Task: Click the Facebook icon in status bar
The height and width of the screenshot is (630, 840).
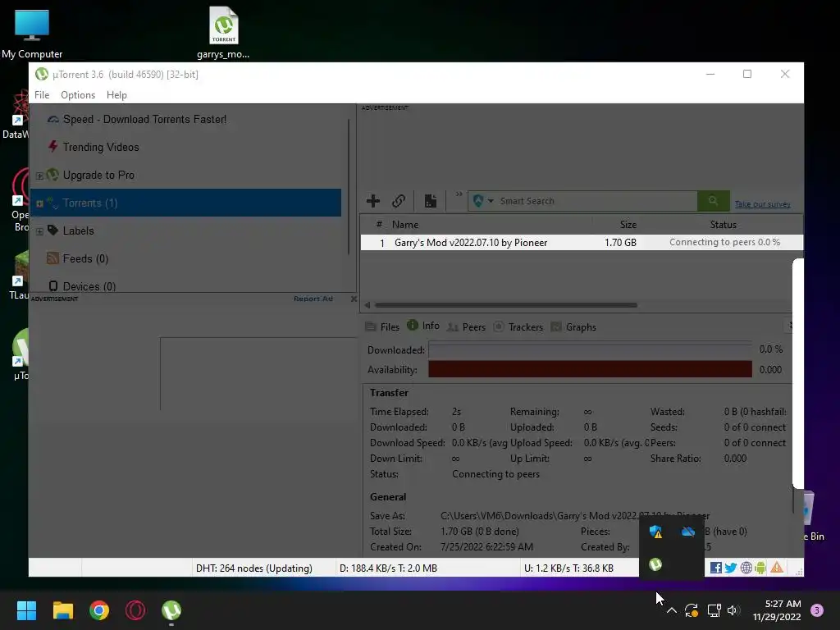Action: (715, 568)
